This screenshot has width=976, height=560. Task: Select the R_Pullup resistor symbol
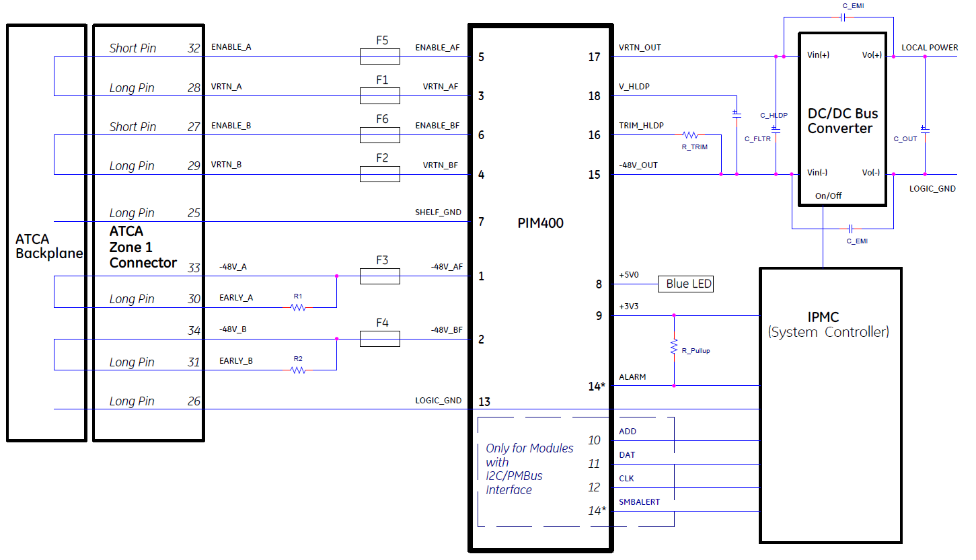click(x=673, y=347)
